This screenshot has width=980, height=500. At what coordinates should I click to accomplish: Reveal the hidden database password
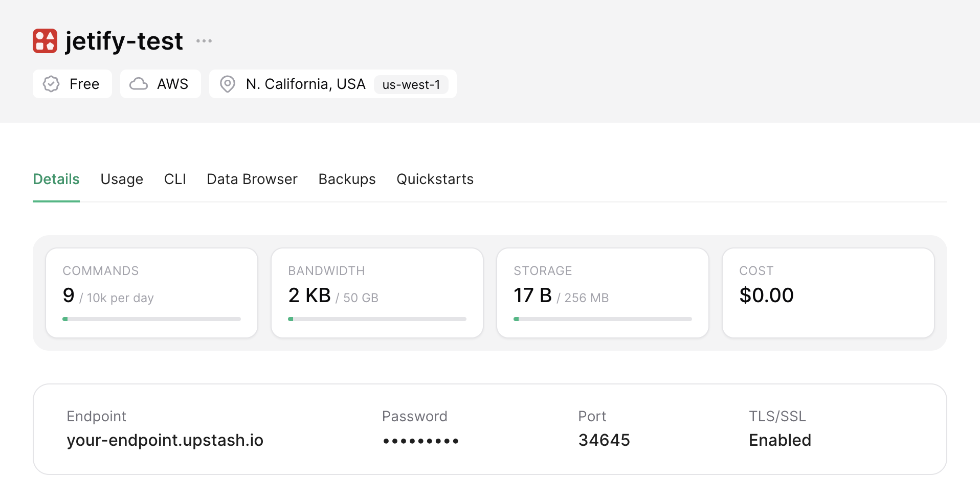(420, 440)
